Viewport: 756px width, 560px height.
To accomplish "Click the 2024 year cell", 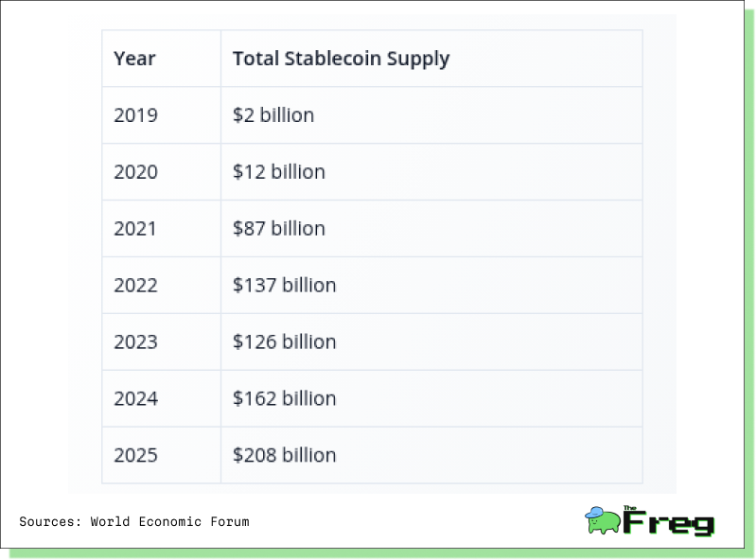I will [x=161, y=398].
